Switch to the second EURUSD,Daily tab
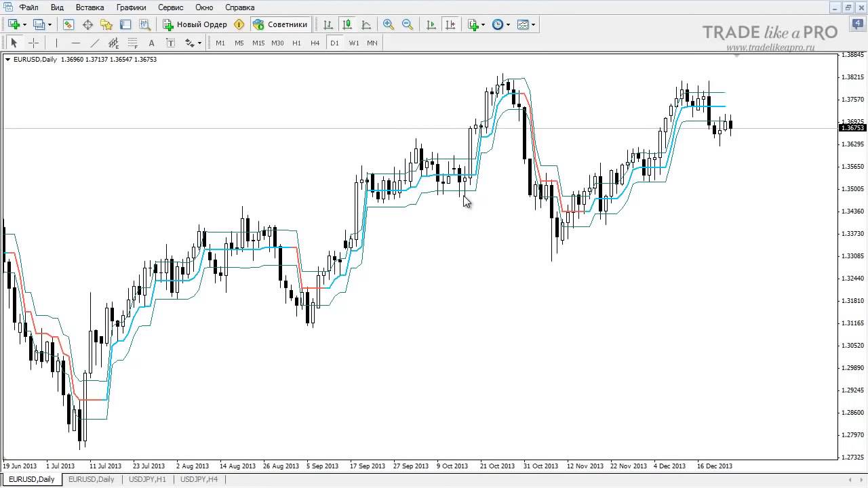The image size is (868, 488). click(x=91, y=479)
